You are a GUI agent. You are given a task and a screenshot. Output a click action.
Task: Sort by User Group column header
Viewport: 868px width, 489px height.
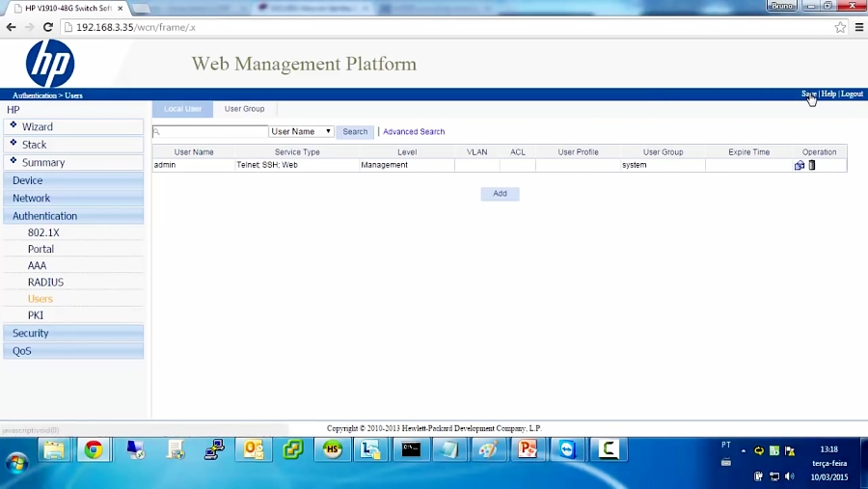click(664, 151)
